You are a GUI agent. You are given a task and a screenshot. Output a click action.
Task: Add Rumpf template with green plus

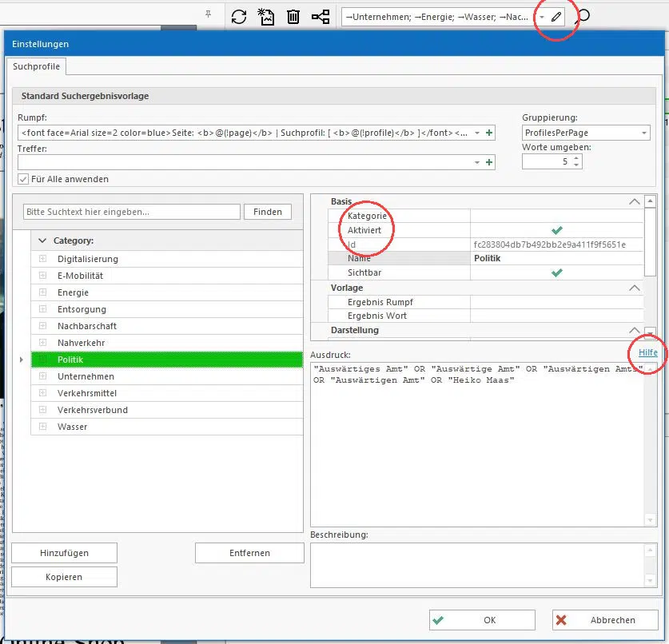489,133
